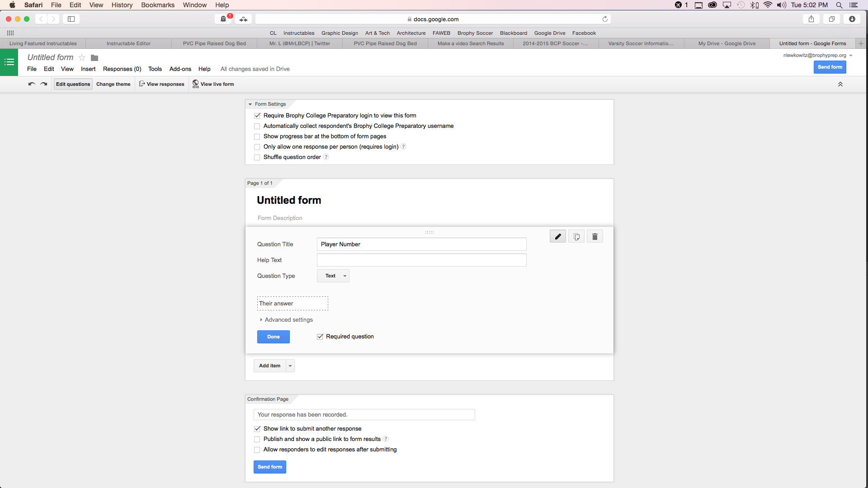Open the Insert menu
The height and width of the screenshot is (488, 868).
tap(88, 69)
